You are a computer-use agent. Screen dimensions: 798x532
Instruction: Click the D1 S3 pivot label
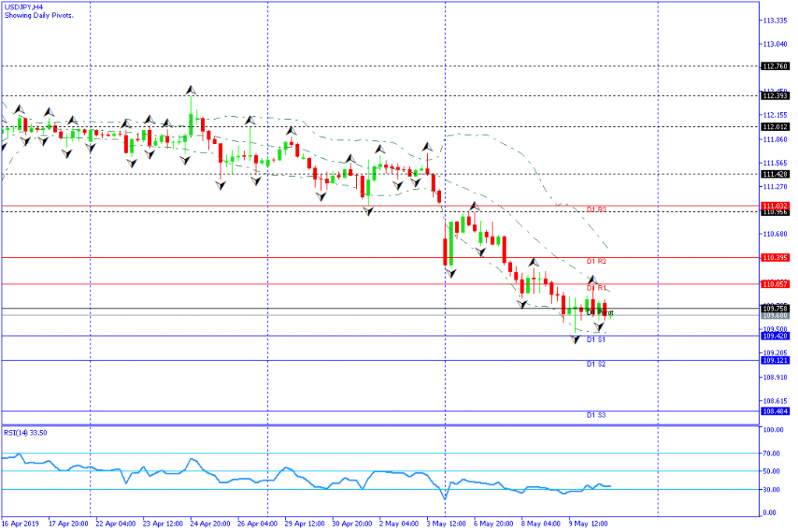click(x=596, y=415)
